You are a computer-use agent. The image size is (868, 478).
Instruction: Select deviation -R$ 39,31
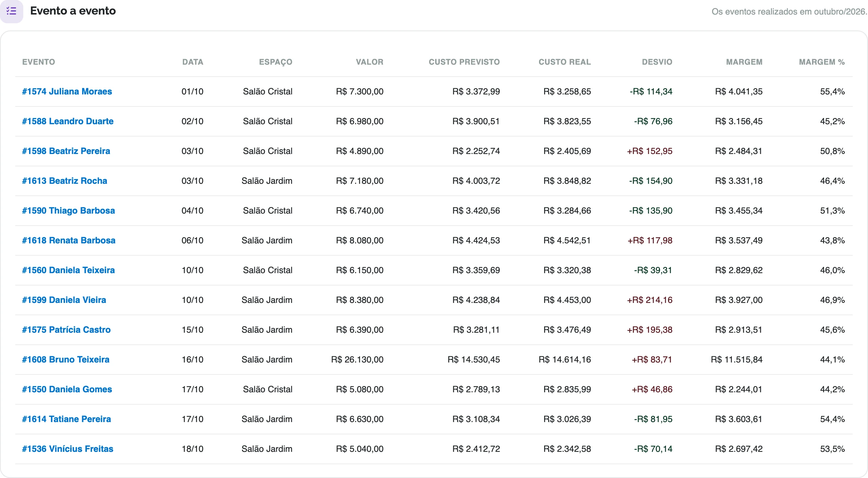[653, 270]
